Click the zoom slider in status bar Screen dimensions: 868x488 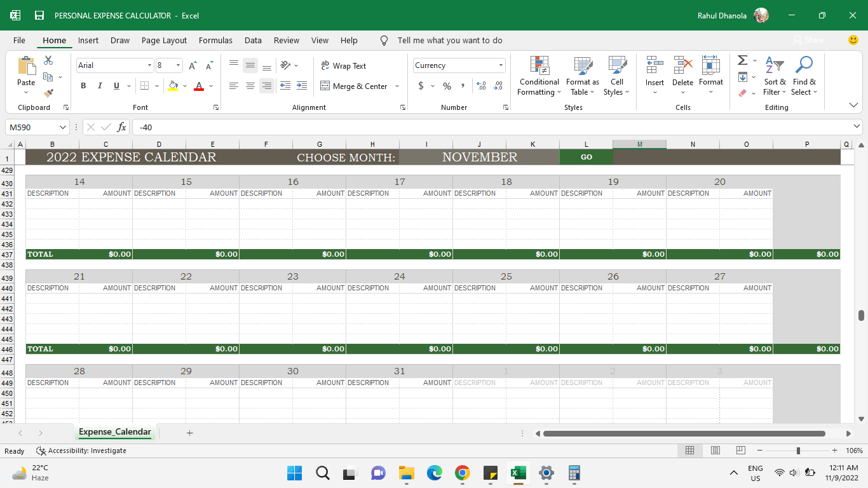[x=798, y=451]
